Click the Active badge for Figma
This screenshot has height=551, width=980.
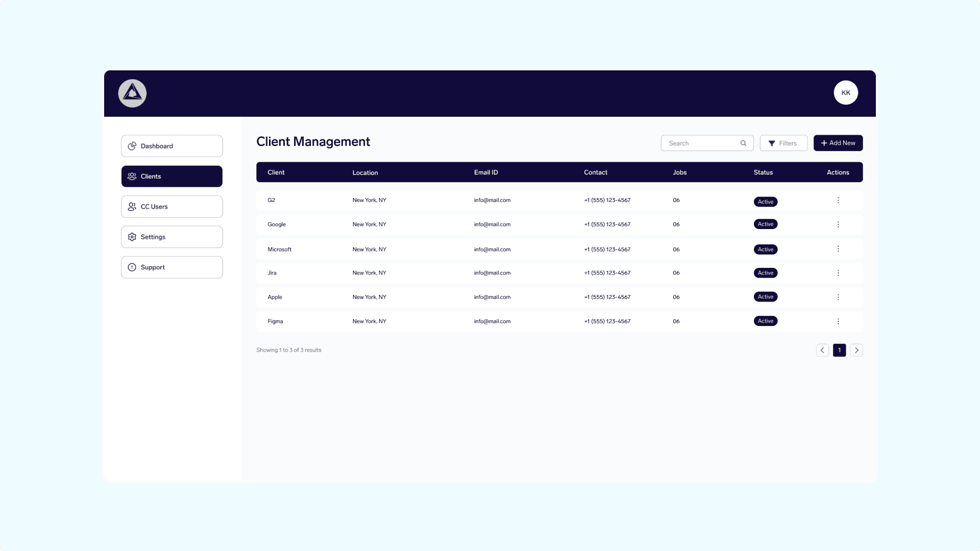pos(765,321)
